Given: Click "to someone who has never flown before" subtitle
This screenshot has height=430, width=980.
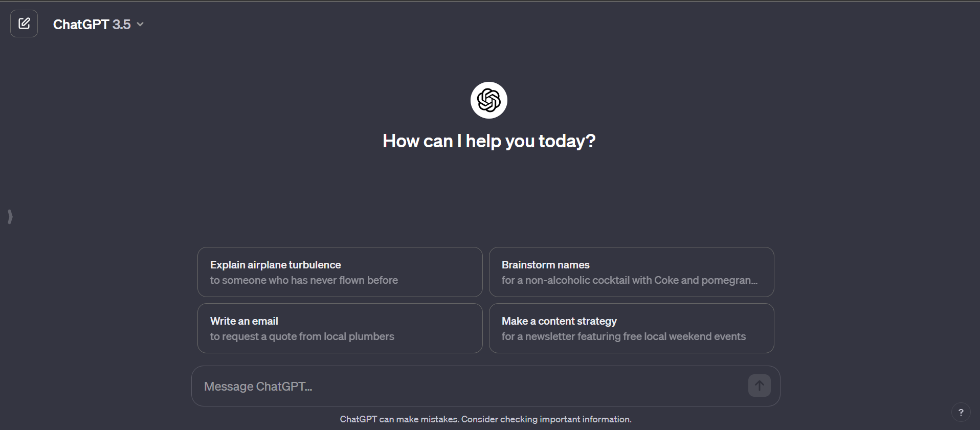Looking at the screenshot, I should click(304, 280).
